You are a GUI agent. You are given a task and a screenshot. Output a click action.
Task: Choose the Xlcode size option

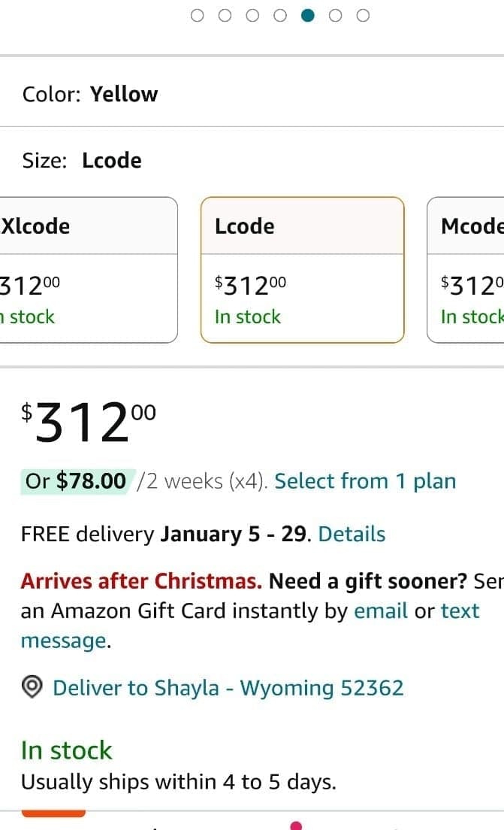[88, 270]
